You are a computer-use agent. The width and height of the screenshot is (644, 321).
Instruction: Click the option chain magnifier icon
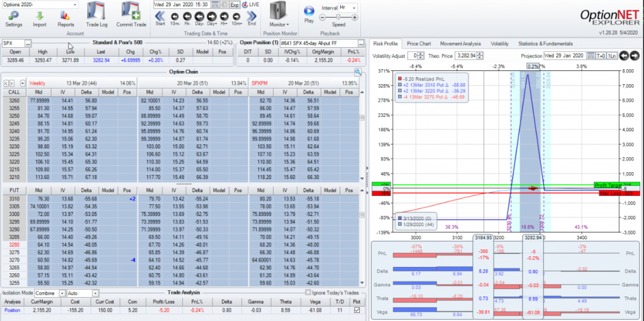coord(358,72)
